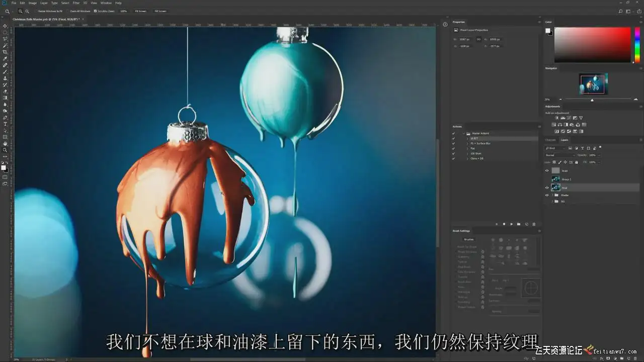Image resolution: width=644 pixels, height=362 pixels.
Task: Select the Pen tool
Action: (6, 117)
